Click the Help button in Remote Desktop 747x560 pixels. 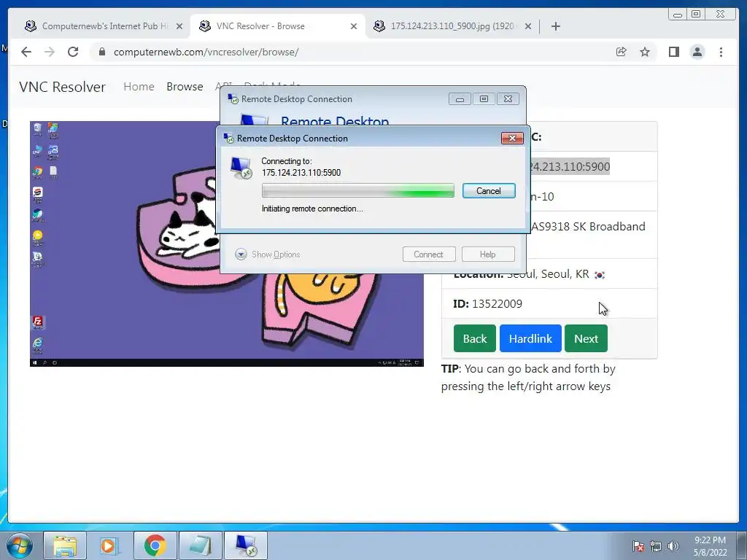[488, 254]
